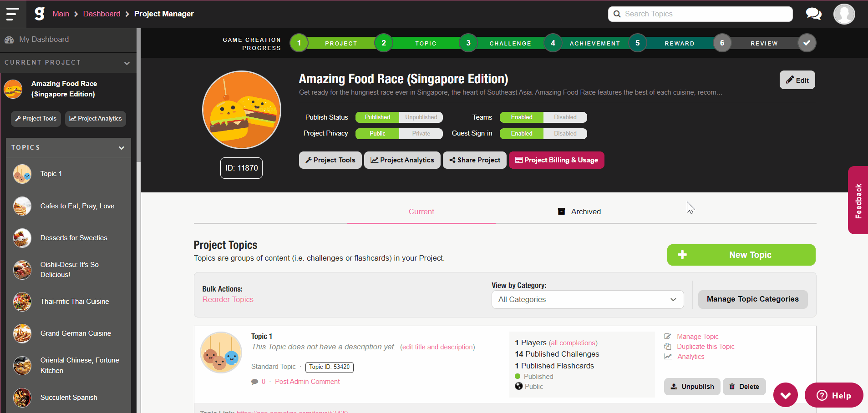Click the My Dashboard gauge icon
The height and width of the screenshot is (413, 868).
tap(9, 40)
